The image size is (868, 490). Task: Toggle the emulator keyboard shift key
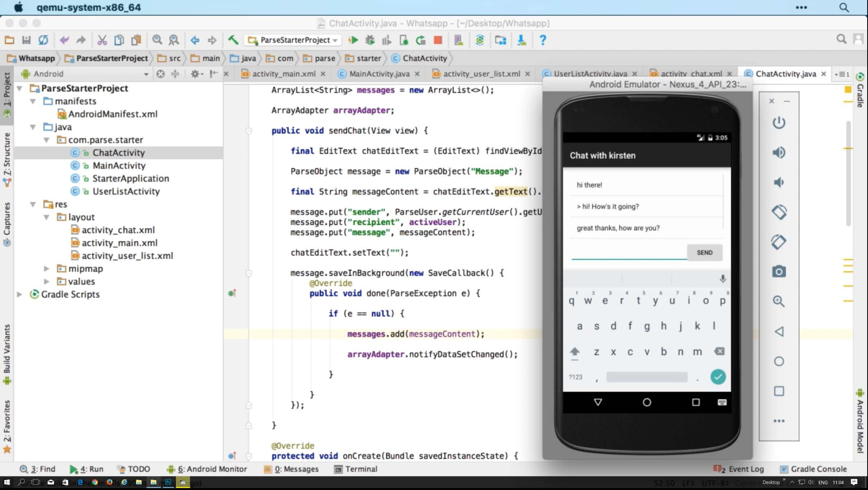[575, 352]
